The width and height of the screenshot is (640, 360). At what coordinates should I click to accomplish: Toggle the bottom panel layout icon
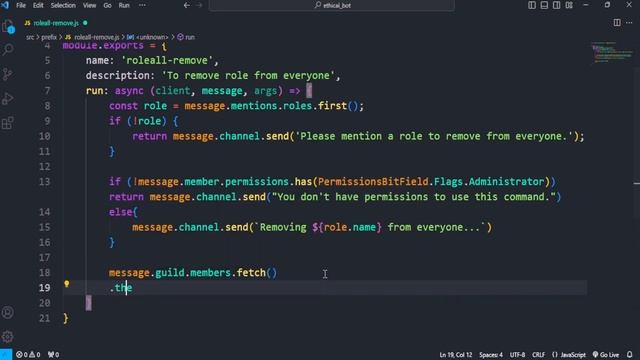click(x=544, y=5)
